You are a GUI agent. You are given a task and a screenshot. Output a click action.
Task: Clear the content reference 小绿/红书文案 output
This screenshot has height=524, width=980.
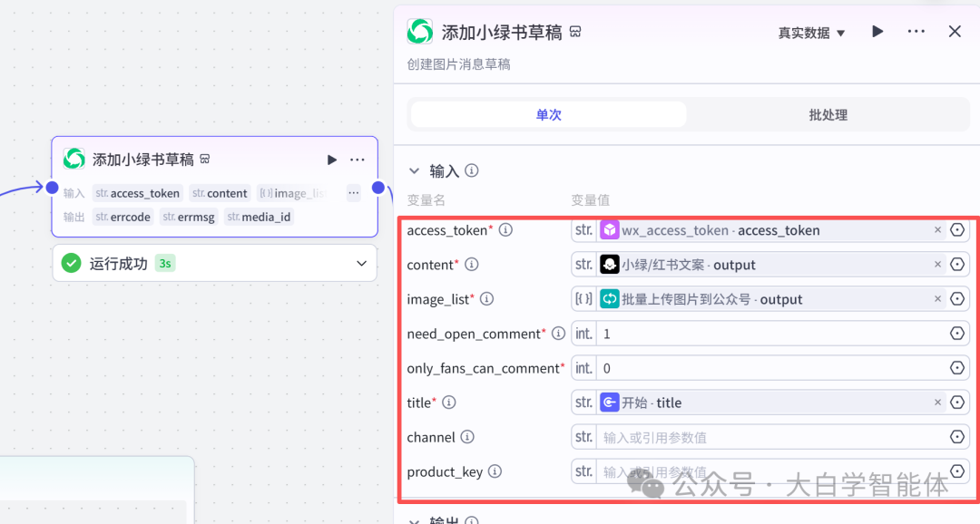click(x=937, y=264)
